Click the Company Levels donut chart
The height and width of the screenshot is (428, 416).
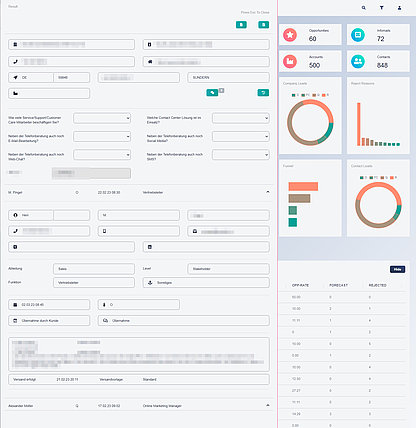(x=310, y=122)
